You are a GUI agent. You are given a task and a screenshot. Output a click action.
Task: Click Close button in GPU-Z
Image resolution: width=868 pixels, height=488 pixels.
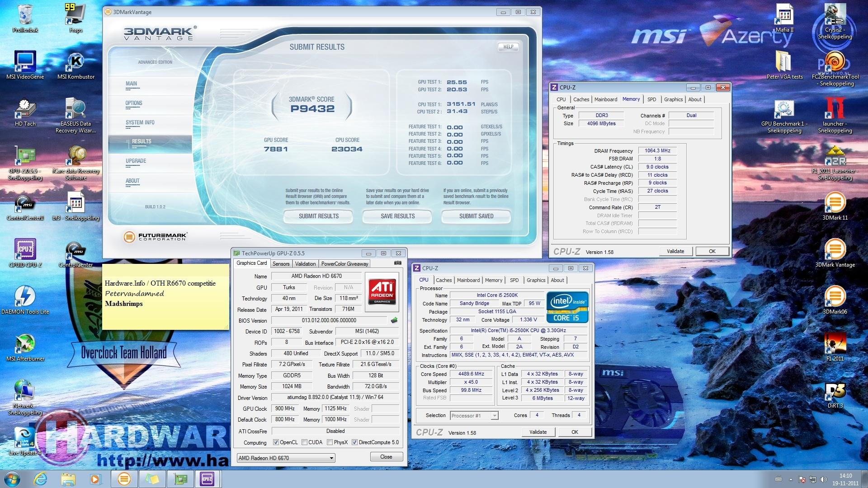[x=386, y=457]
